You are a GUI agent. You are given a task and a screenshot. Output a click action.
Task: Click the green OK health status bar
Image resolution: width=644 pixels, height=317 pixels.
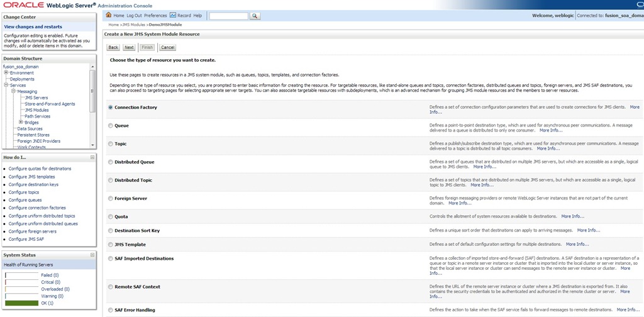click(x=21, y=303)
